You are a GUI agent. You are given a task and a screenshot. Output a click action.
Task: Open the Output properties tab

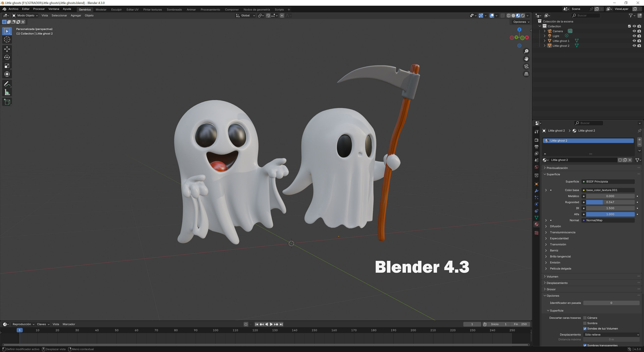tap(536, 147)
